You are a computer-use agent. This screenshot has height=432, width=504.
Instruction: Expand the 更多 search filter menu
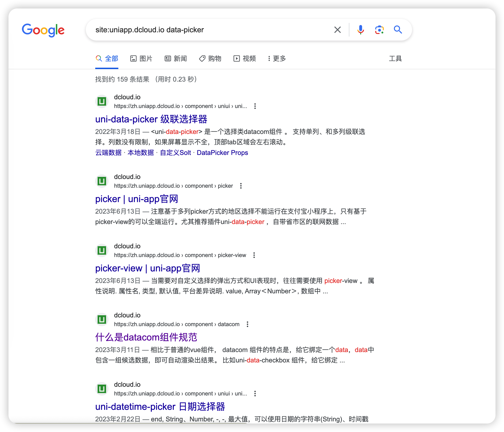pos(277,58)
